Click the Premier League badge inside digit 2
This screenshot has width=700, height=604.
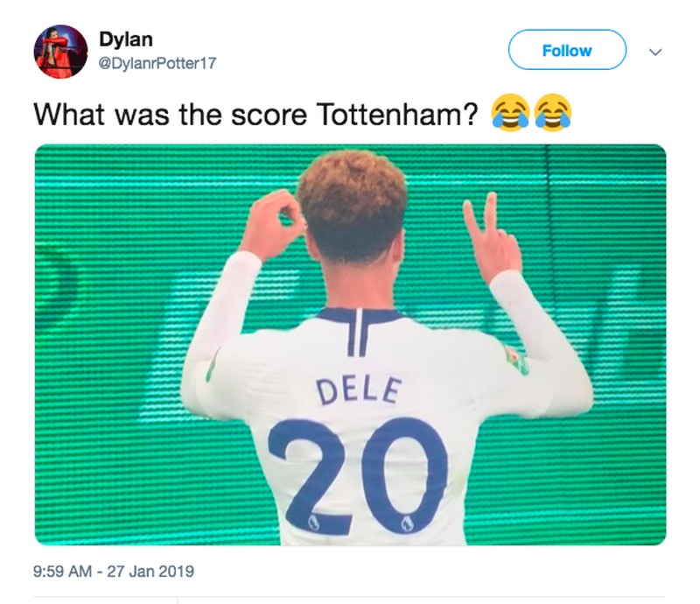coord(313,522)
